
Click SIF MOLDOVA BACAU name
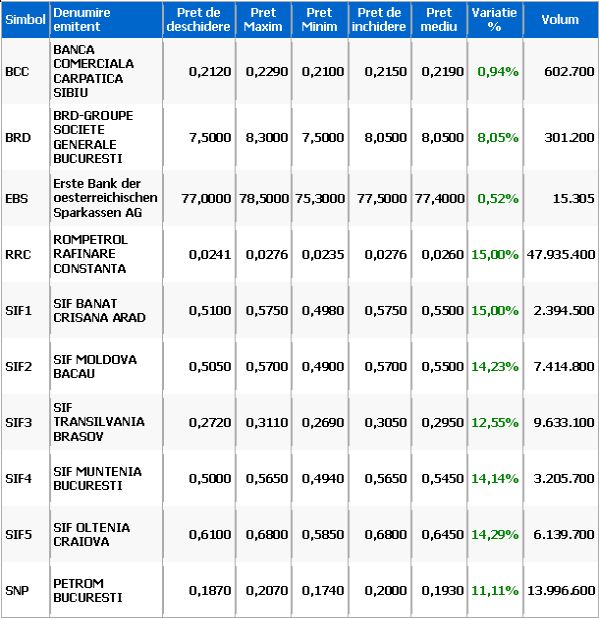[95, 367]
